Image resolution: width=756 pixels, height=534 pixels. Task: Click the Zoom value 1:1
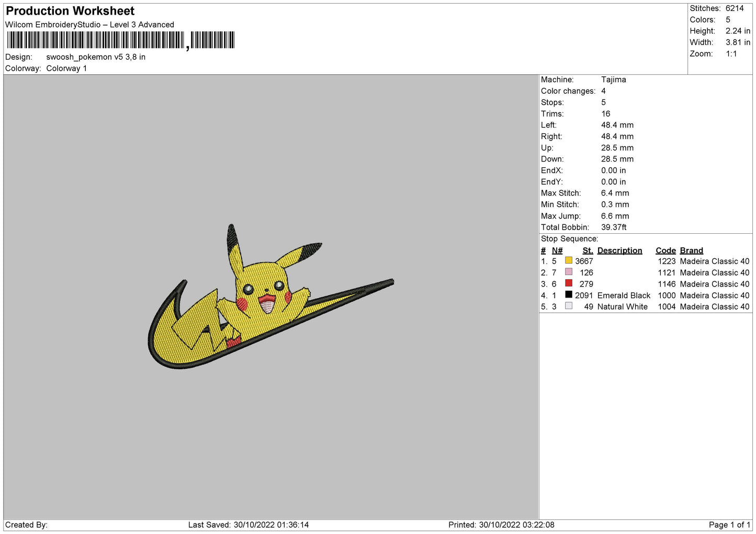pos(731,54)
